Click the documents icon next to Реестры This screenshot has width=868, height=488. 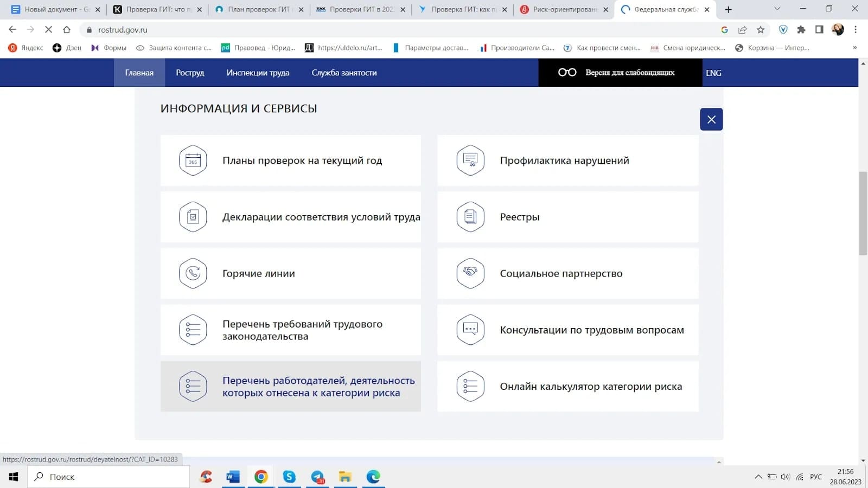point(470,217)
